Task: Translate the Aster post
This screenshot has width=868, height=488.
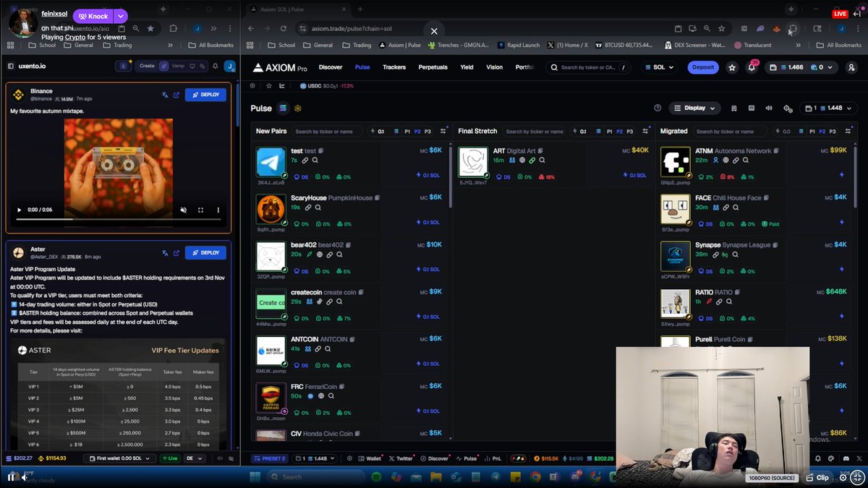Action: pyautogui.click(x=165, y=252)
